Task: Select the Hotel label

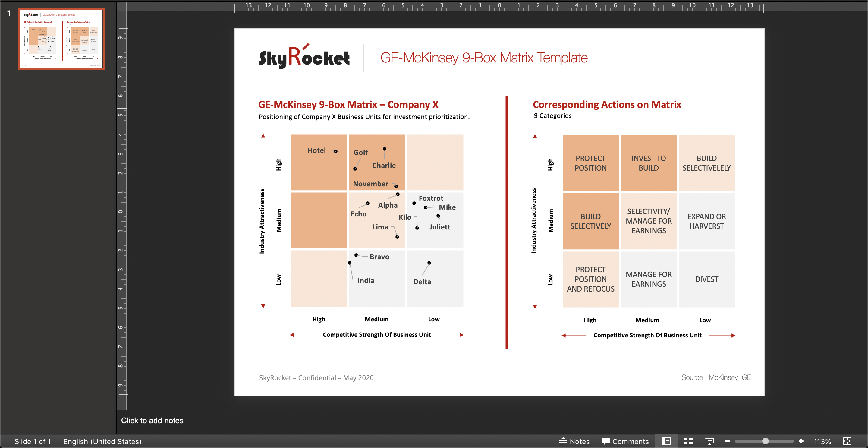Action: tap(316, 150)
